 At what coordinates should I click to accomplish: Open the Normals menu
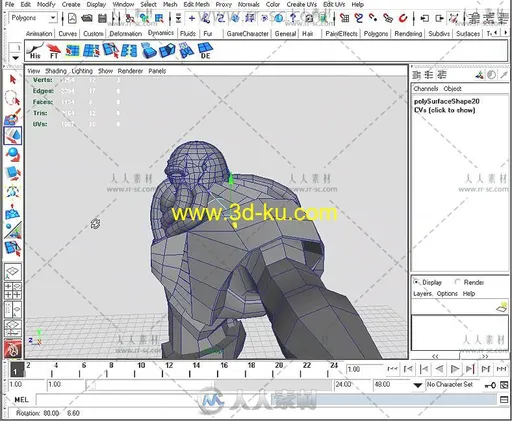click(248, 4)
